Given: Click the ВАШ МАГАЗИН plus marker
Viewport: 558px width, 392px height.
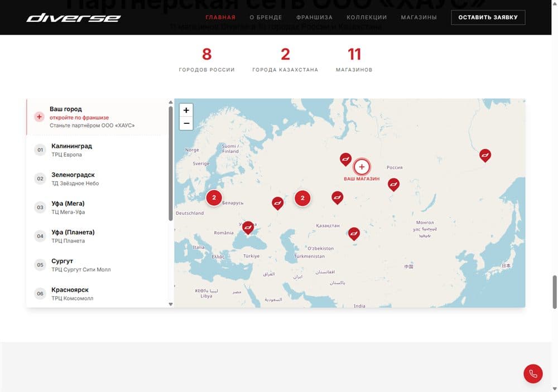Looking at the screenshot, I should 362,167.
